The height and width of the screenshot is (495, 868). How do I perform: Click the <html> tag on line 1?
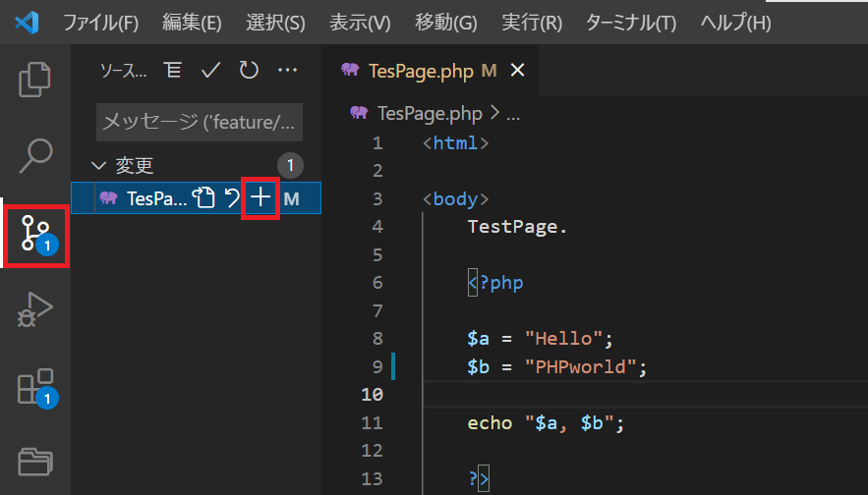455,143
